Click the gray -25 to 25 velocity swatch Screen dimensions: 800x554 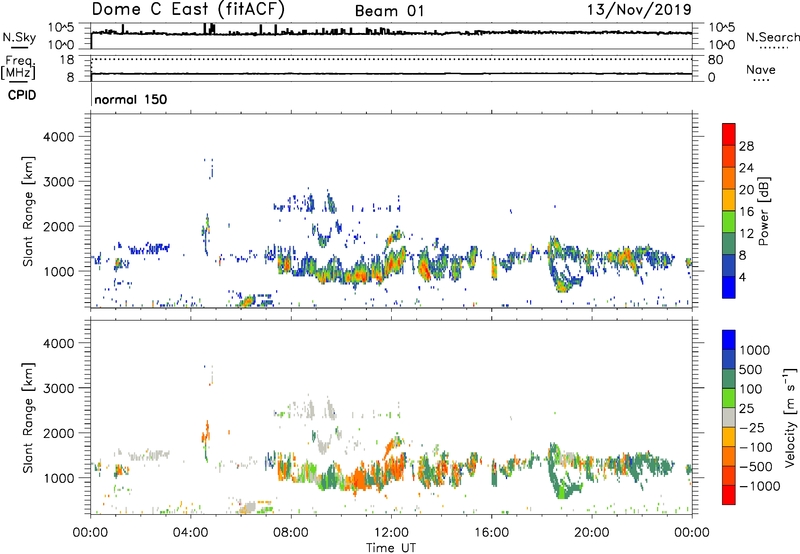[729, 417]
